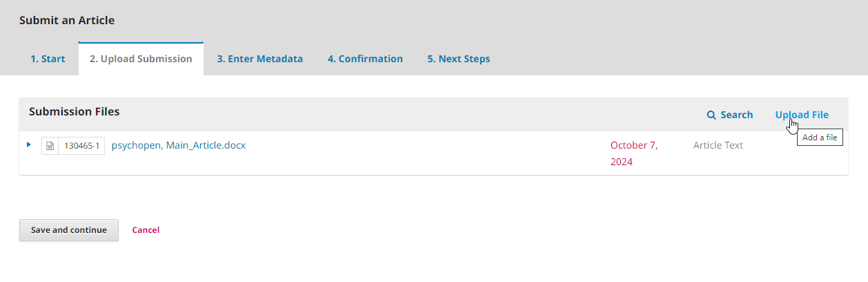This screenshot has height=282, width=868.
Task: Cancel the article submission
Action: tap(146, 230)
